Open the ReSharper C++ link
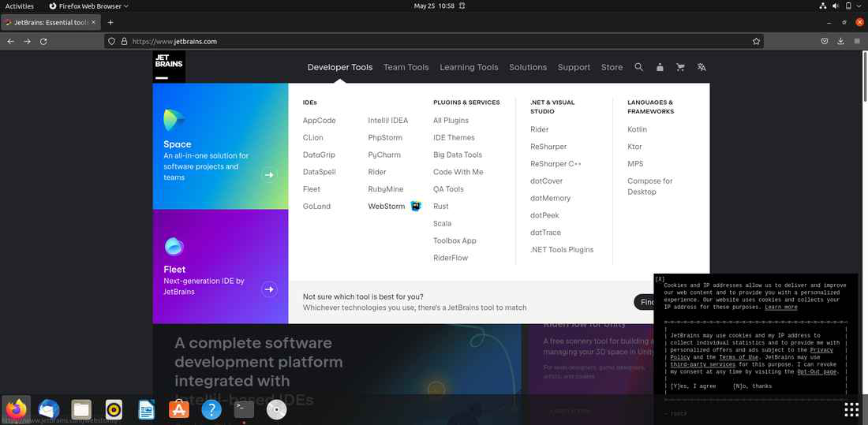868x425 pixels. [x=556, y=164]
